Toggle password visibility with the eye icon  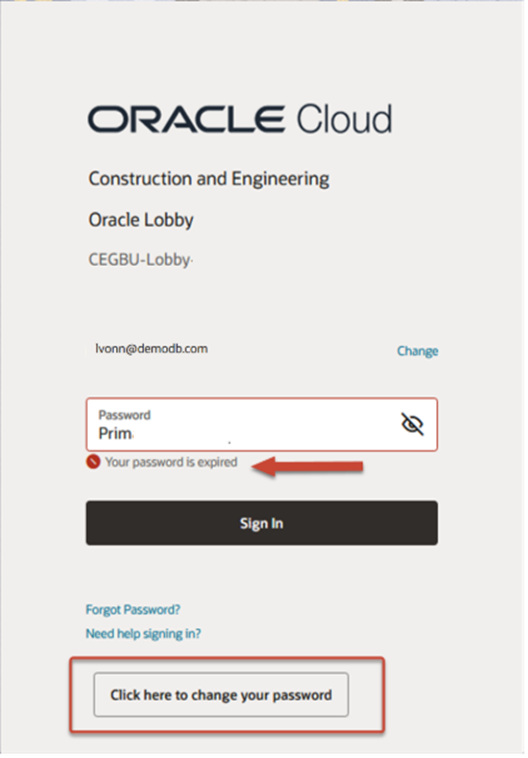tap(412, 424)
